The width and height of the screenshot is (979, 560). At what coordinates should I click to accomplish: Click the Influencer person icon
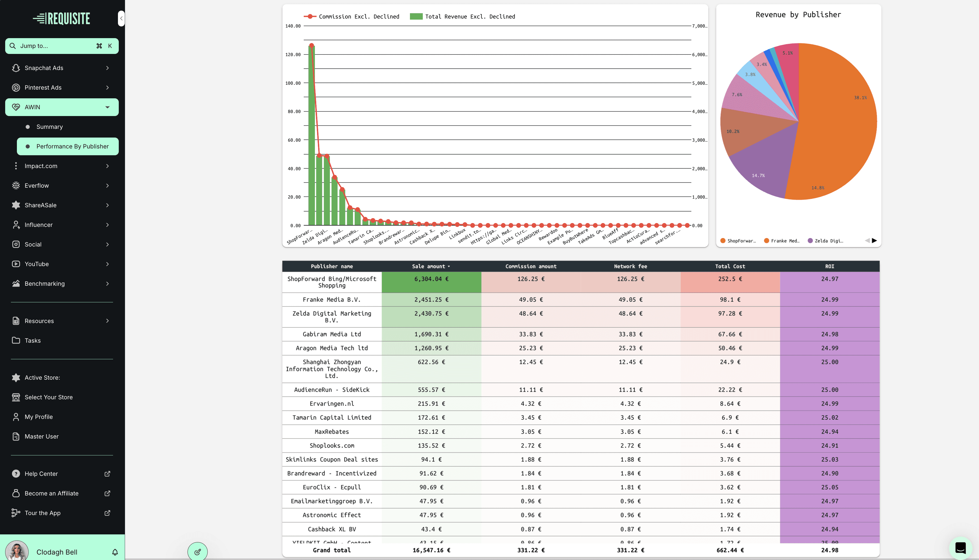(x=16, y=225)
